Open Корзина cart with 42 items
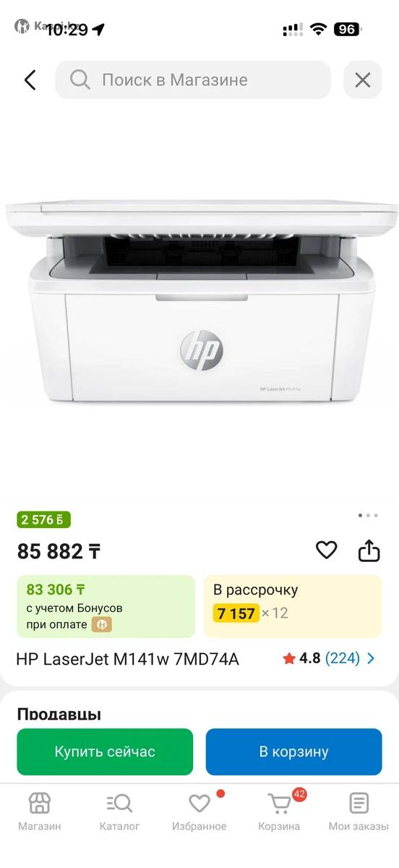Screen dimensions: 399x868 pos(279,811)
